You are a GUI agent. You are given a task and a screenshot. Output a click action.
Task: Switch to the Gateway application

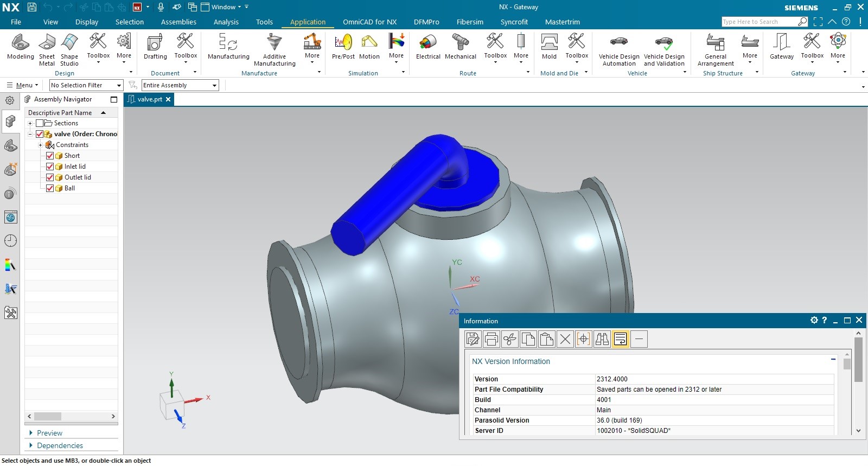(x=782, y=47)
